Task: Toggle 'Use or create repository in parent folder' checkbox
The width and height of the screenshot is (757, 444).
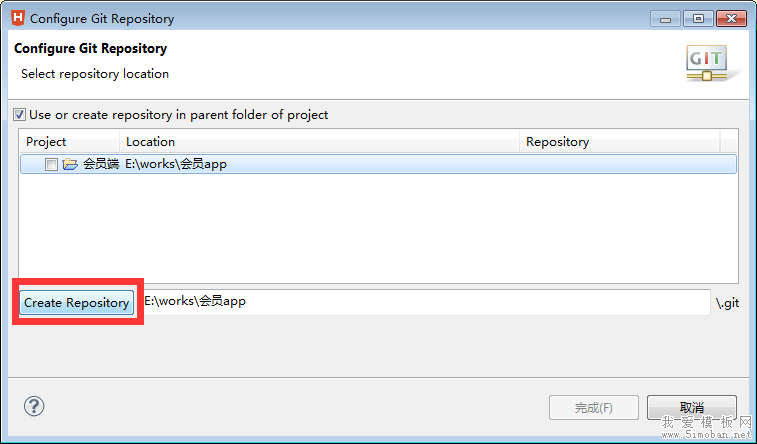Action: (19, 115)
